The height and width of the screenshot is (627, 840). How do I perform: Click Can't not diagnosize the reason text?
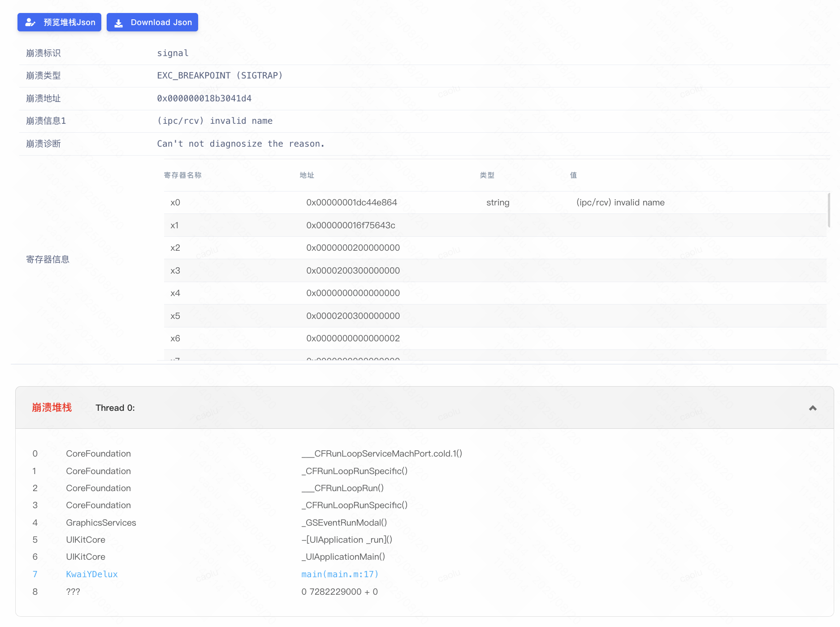point(240,144)
